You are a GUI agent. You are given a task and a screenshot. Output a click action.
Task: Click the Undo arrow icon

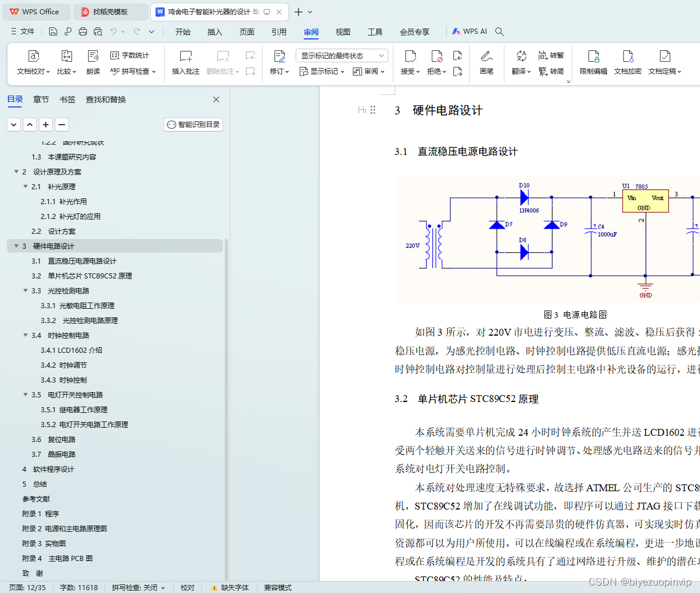click(114, 31)
